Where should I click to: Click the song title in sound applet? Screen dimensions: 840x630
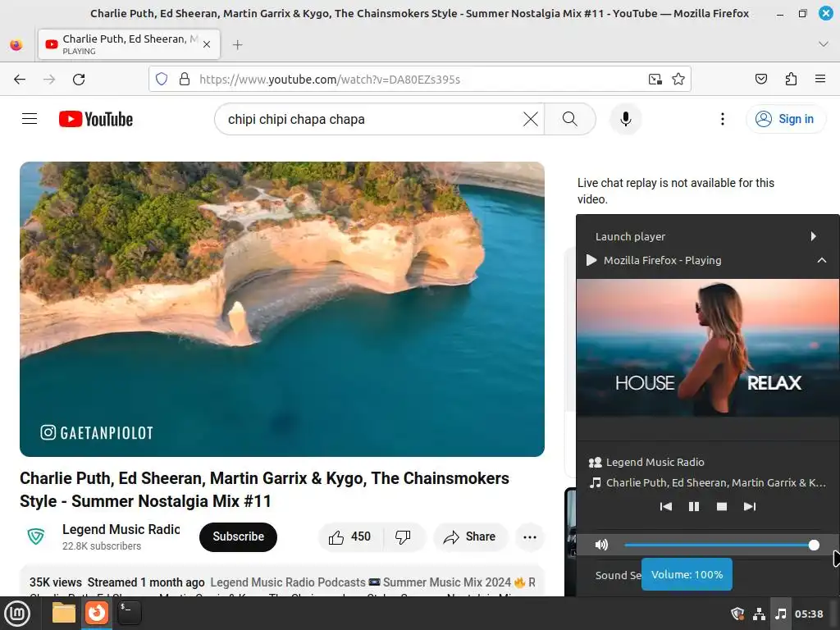click(715, 482)
